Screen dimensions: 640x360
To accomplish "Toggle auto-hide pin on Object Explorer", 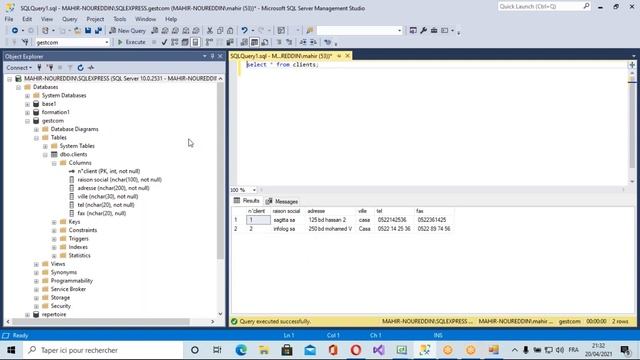I will click(212, 56).
